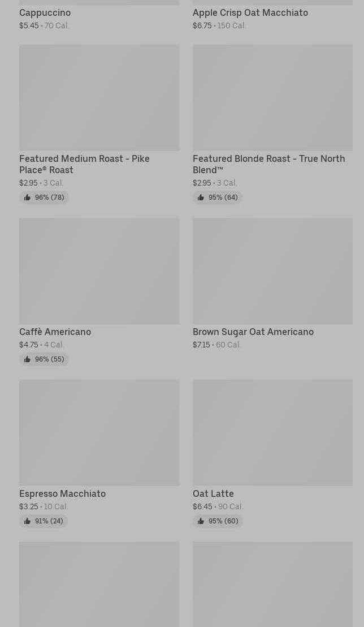Click the Cappuccino item title
The image size is (364, 627).
45,12
